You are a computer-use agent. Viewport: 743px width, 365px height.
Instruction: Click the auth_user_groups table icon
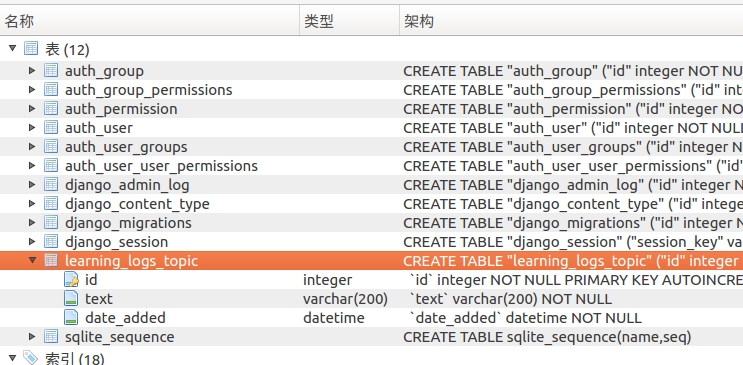[51, 146]
